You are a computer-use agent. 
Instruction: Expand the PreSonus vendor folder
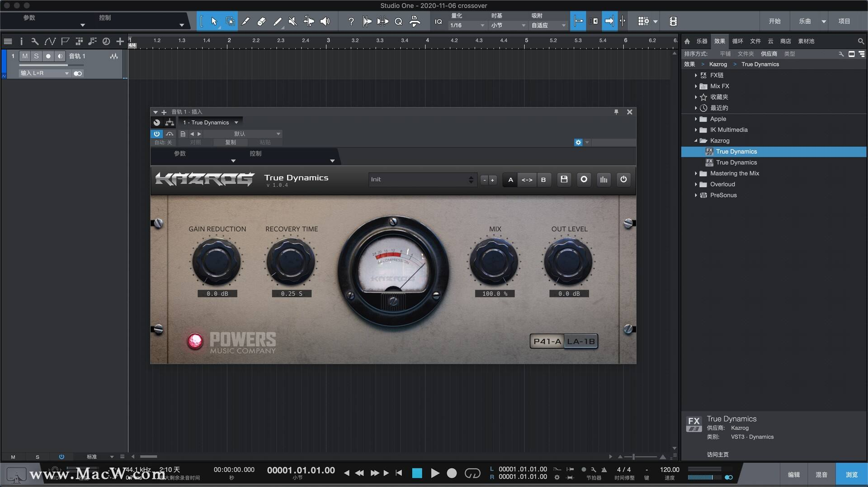pyautogui.click(x=696, y=195)
